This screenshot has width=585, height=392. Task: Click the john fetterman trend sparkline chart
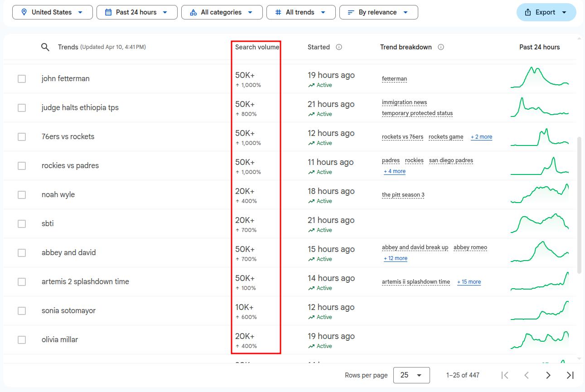(539, 77)
